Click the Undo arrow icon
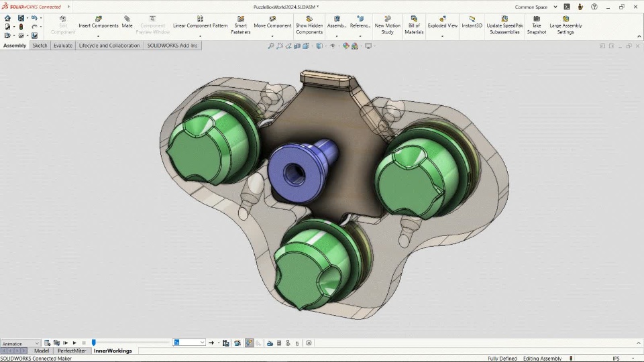644x362 pixels. (x=34, y=18)
